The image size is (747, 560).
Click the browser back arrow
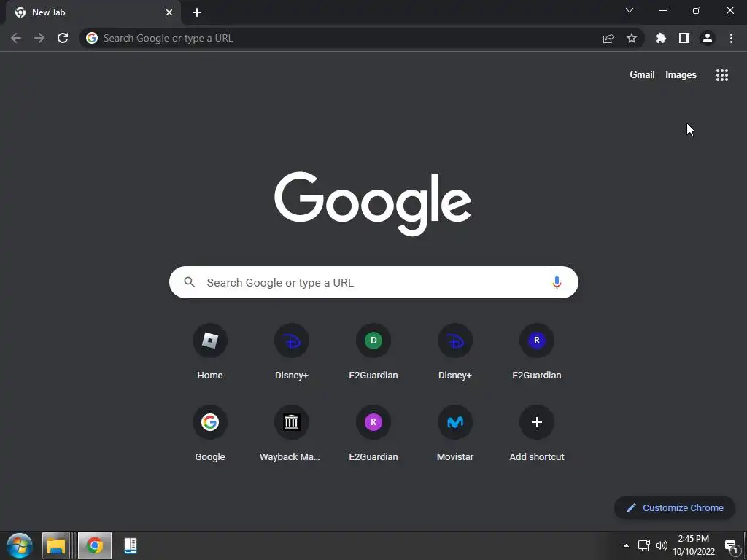(16, 38)
